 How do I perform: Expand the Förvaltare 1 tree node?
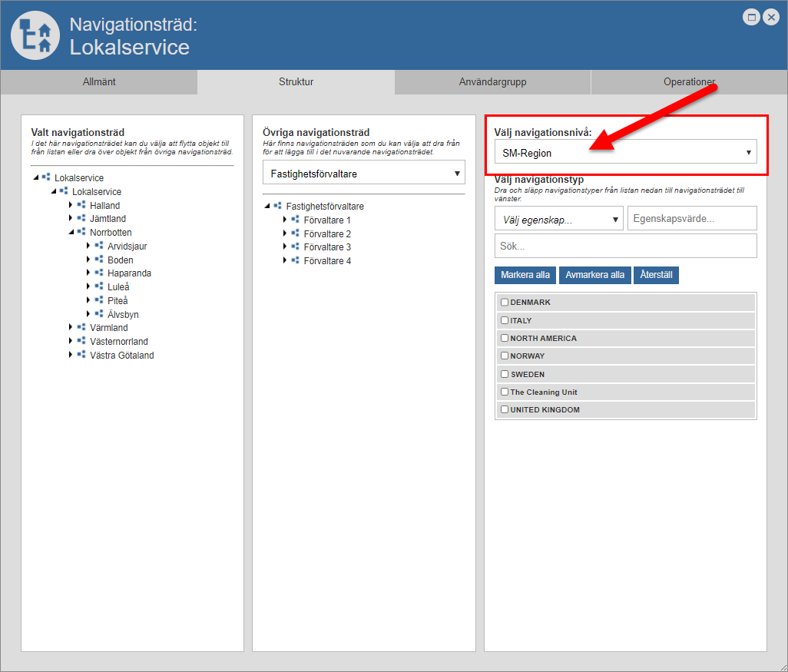point(284,220)
